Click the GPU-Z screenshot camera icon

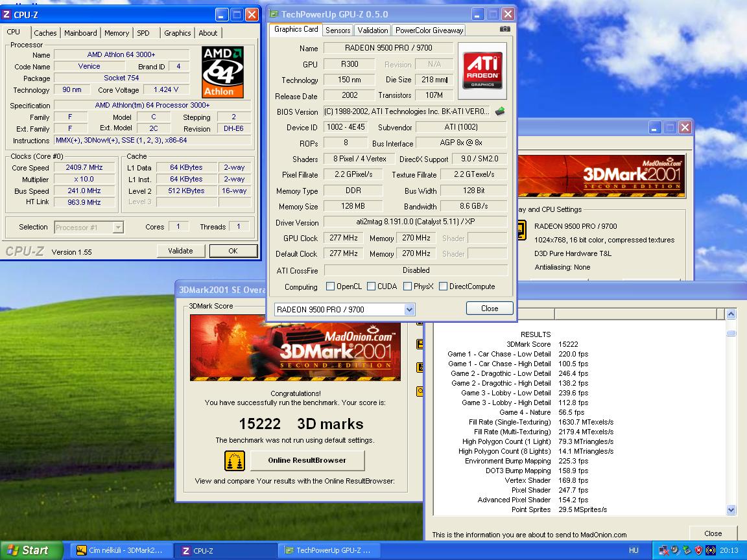pos(504,29)
